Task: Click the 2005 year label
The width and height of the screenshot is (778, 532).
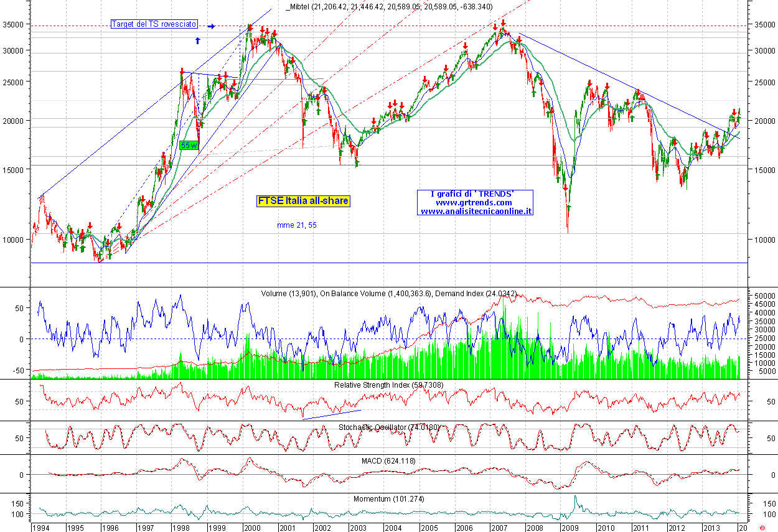Action: (428, 528)
